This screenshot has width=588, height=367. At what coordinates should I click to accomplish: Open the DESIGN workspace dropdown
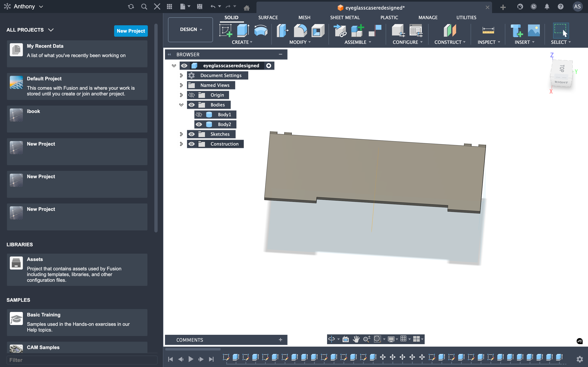pyautogui.click(x=190, y=29)
